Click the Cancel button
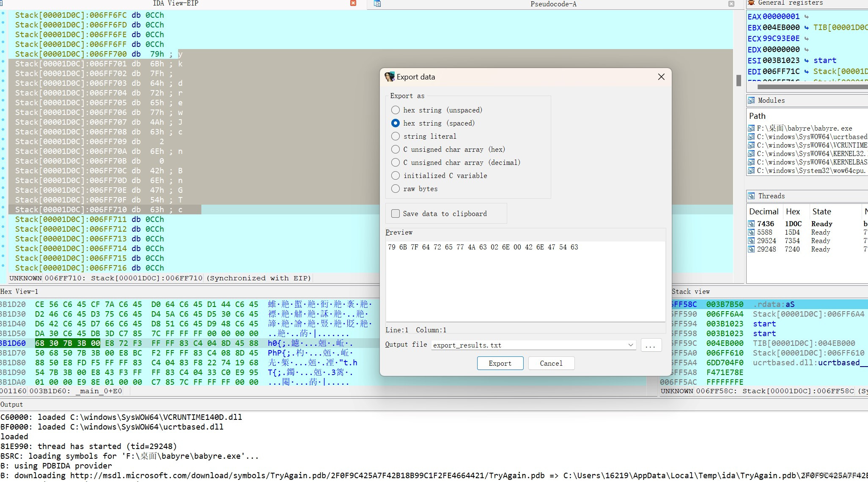The image size is (868, 482). 551,363
